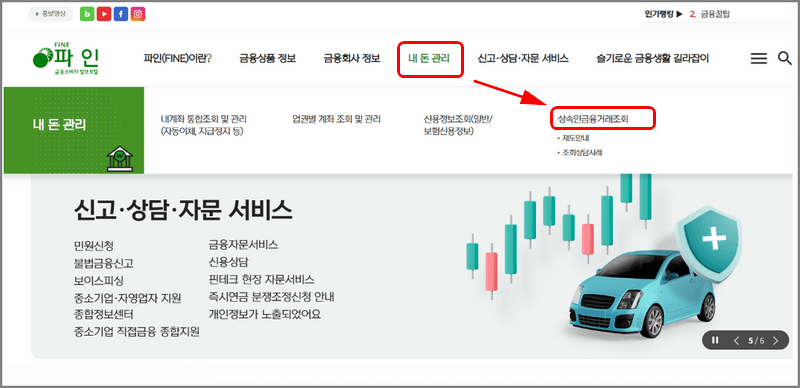Click 보이스피싱 banner link
Image resolution: width=800 pixels, height=388 pixels.
coord(98,281)
